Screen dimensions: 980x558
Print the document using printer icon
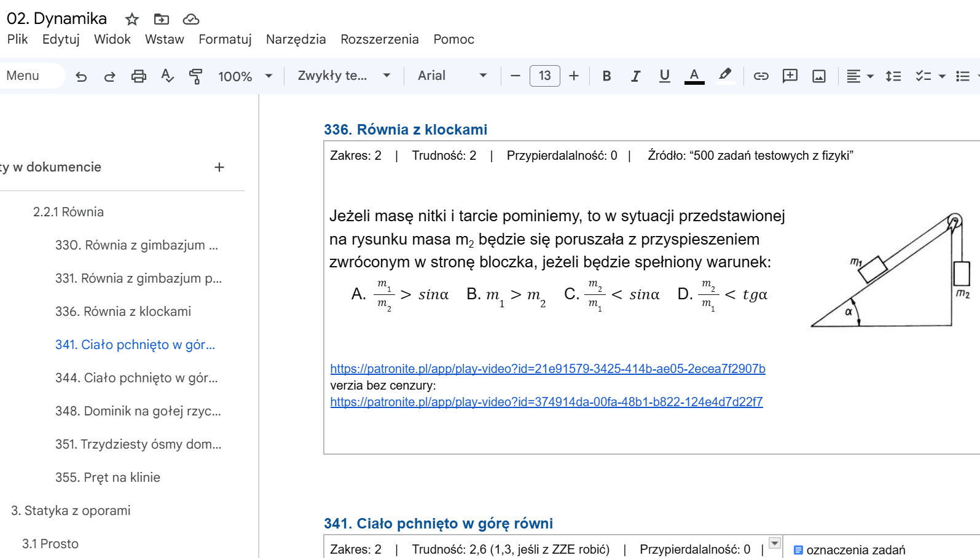[139, 76]
